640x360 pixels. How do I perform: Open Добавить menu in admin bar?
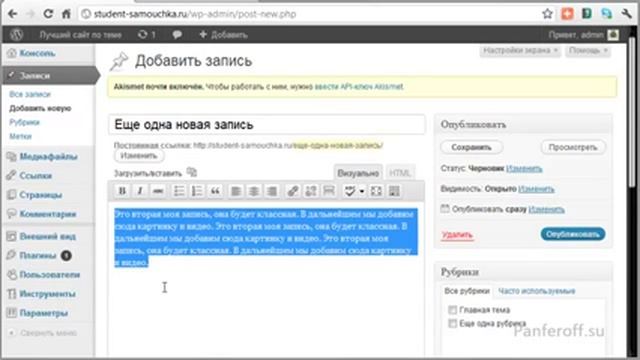[x=223, y=35]
